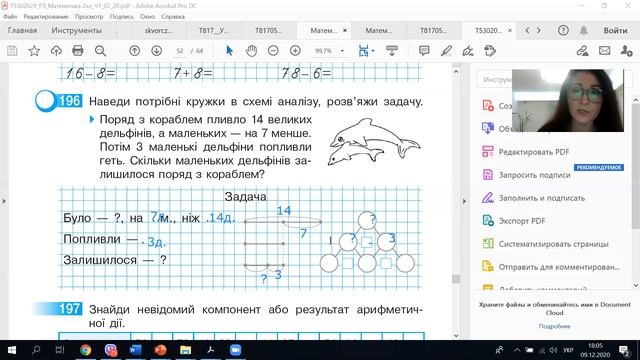640x360 pixels.
Task: Open the Окно menu
Action: click(x=147, y=17)
